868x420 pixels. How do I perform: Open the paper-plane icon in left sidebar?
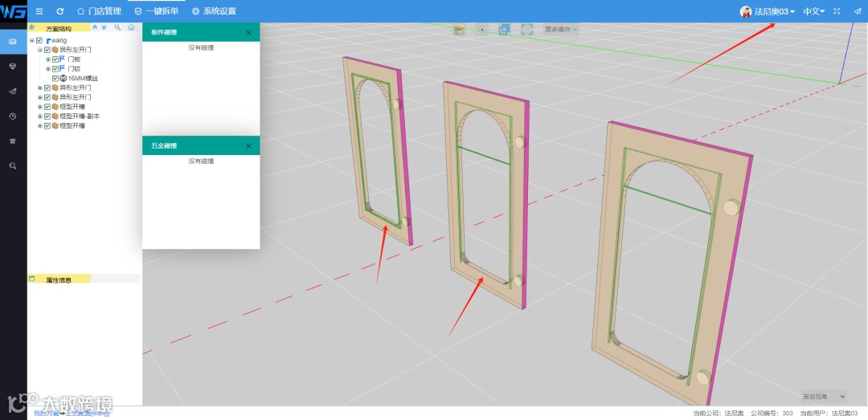click(13, 92)
